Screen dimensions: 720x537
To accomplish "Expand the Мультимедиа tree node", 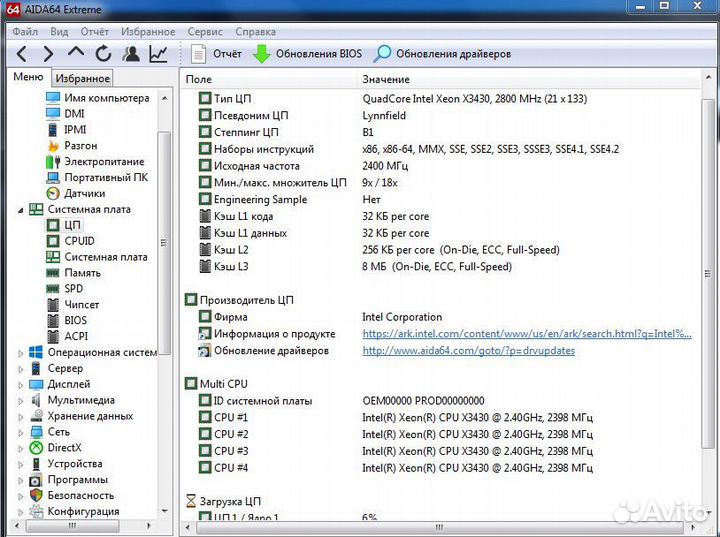I will tap(20, 401).
